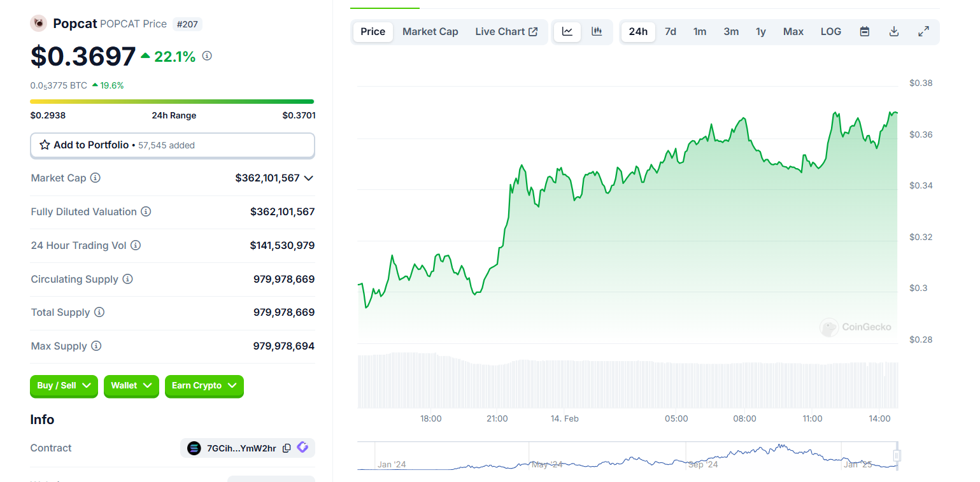980x482 pixels.
Task: Click the star icon in Add to Portfolio
Action: click(45, 145)
